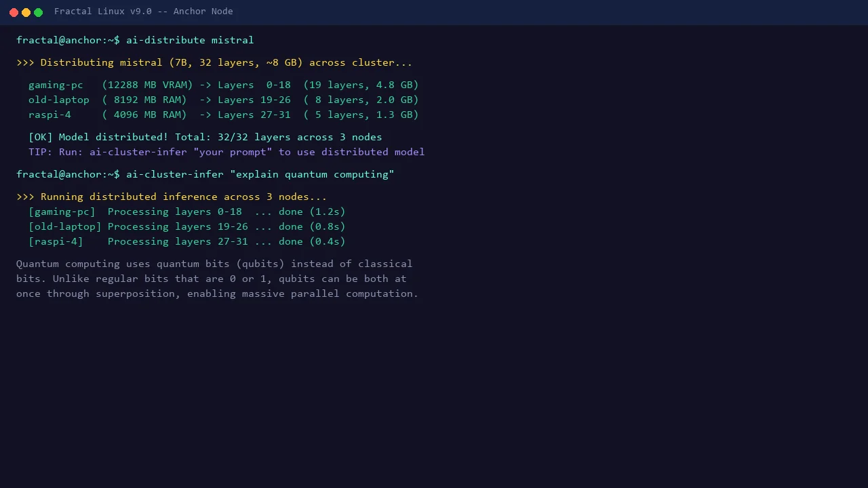The image size is (868, 488).
Task: Click the yellow minimize window button
Action: point(26,12)
